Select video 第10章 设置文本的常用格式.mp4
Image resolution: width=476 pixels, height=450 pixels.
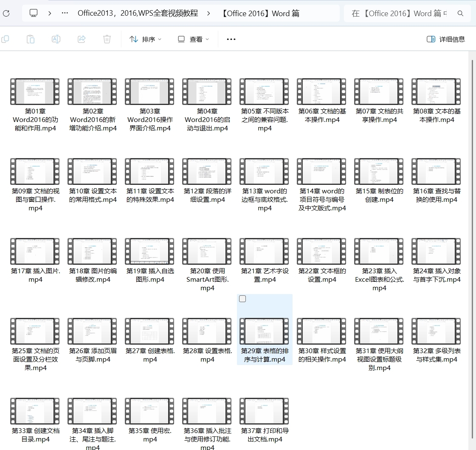93,181
